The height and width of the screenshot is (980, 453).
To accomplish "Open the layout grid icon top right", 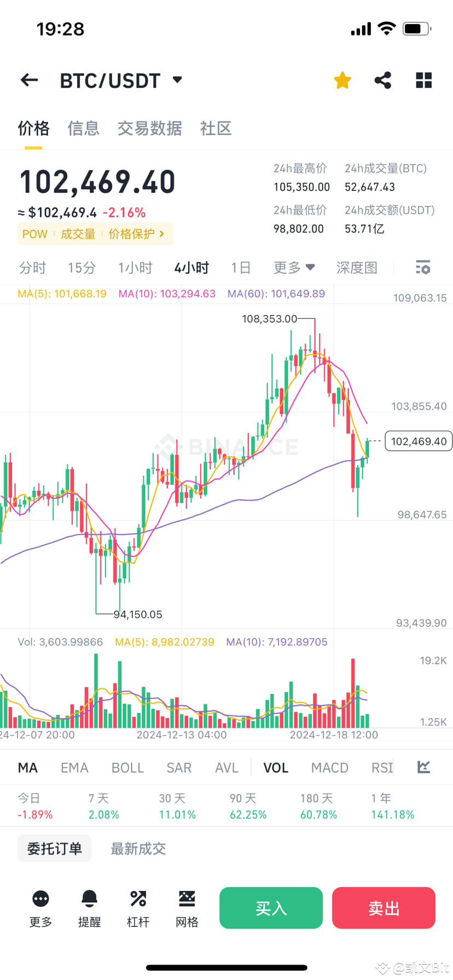I will (x=423, y=80).
